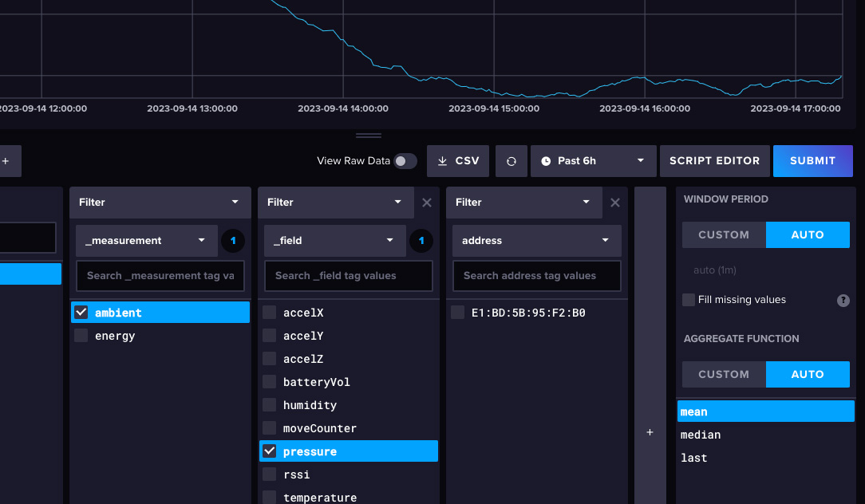Download results with the CSV button
Image resolution: width=865 pixels, height=504 pixels.
pos(458,161)
